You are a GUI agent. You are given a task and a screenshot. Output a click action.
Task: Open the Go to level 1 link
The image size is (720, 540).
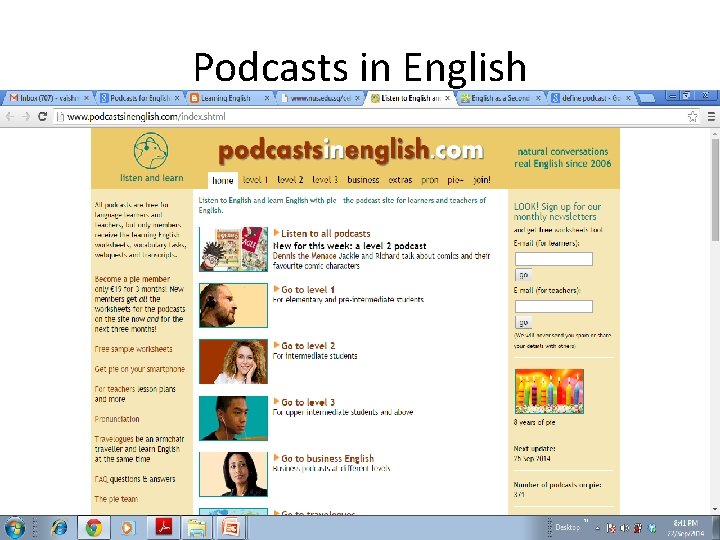pyautogui.click(x=308, y=290)
